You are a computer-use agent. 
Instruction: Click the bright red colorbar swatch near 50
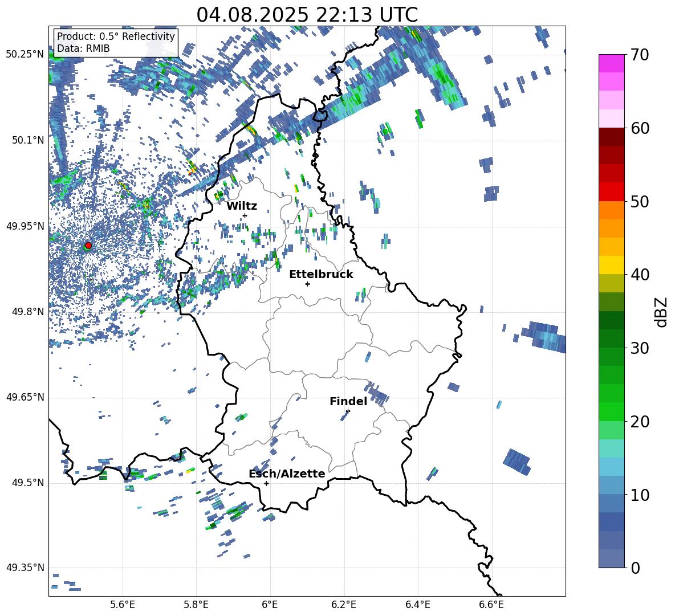611,192
